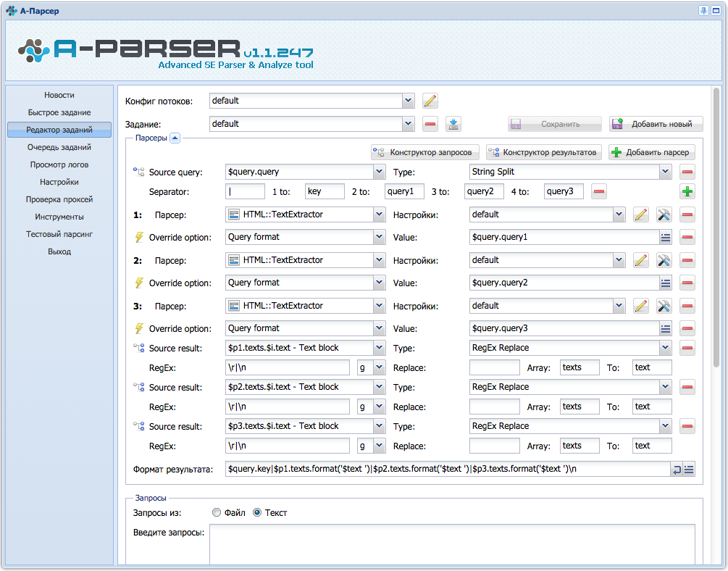Open the $p1.texts RegEx flag g dropdown
The width and height of the screenshot is (728, 571).
[380, 367]
